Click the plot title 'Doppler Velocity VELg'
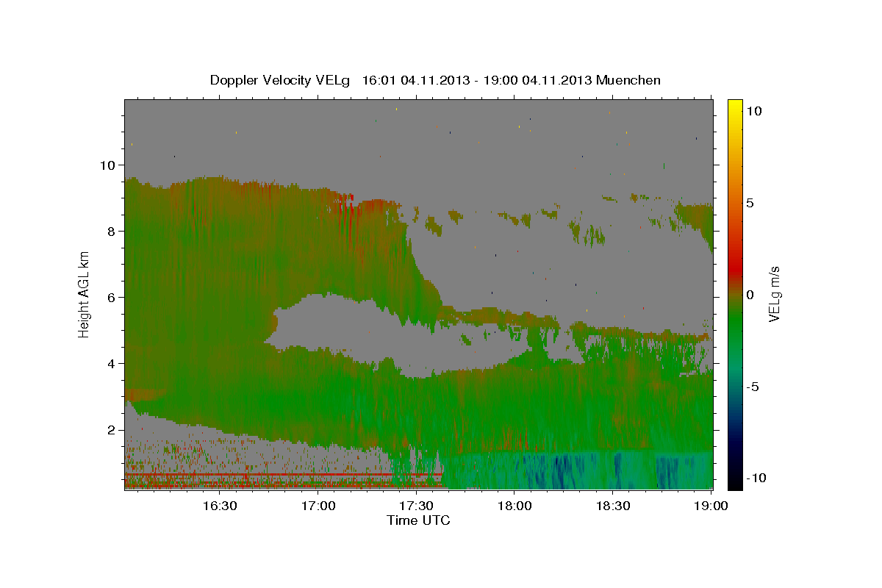 (279, 80)
